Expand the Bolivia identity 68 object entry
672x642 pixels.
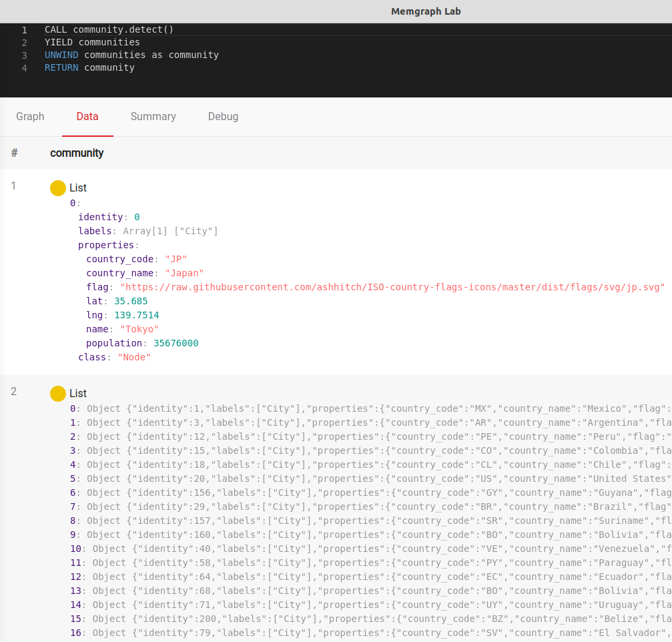(371, 591)
